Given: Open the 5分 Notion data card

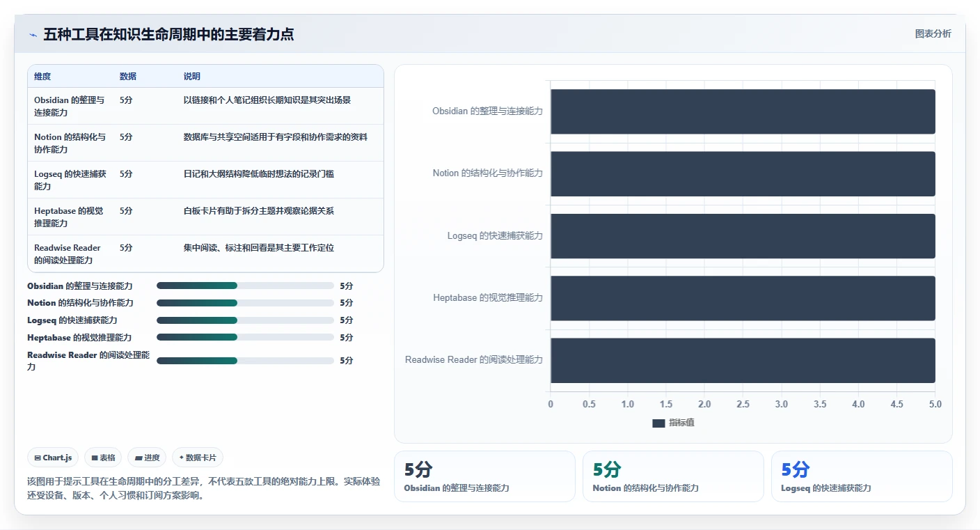Looking at the screenshot, I should (x=673, y=476).
